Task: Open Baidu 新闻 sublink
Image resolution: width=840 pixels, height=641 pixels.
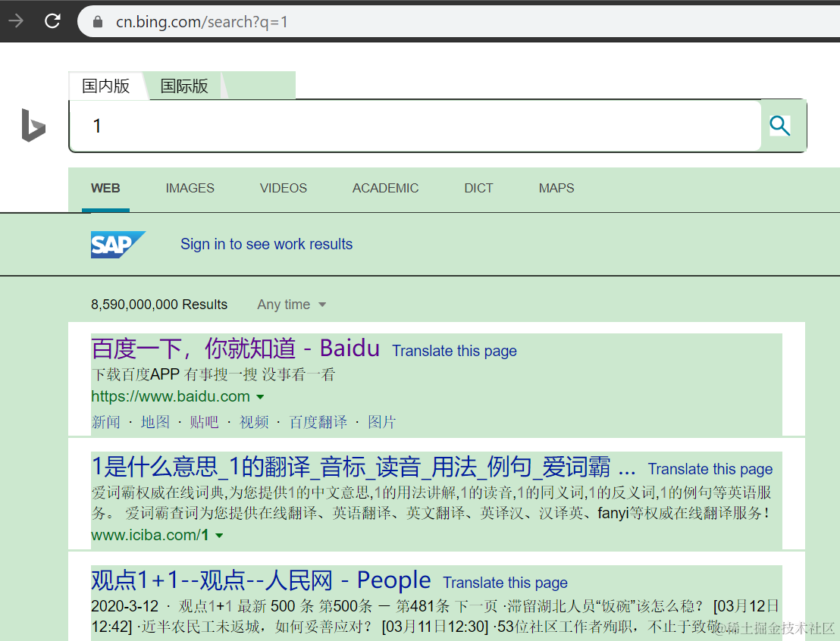Action: [x=105, y=422]
